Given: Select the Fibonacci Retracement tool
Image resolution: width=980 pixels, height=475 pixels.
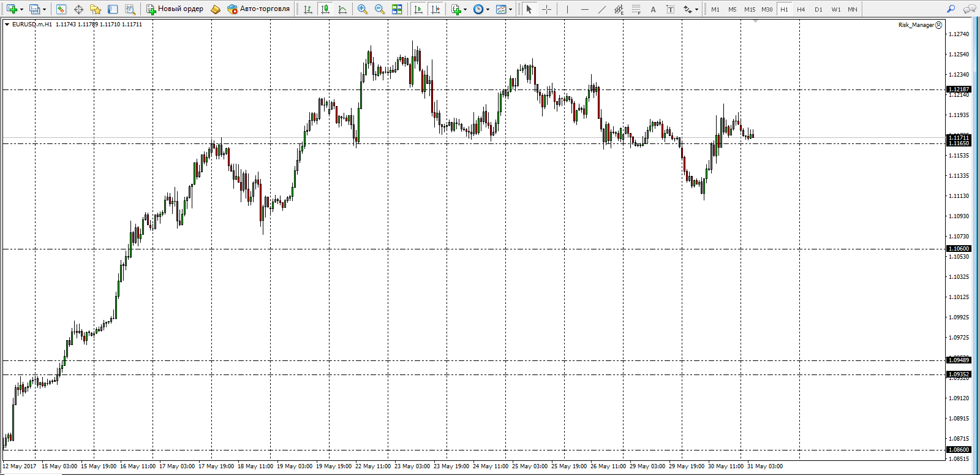Looking at the screenshot, I should (x=636, y=9).
